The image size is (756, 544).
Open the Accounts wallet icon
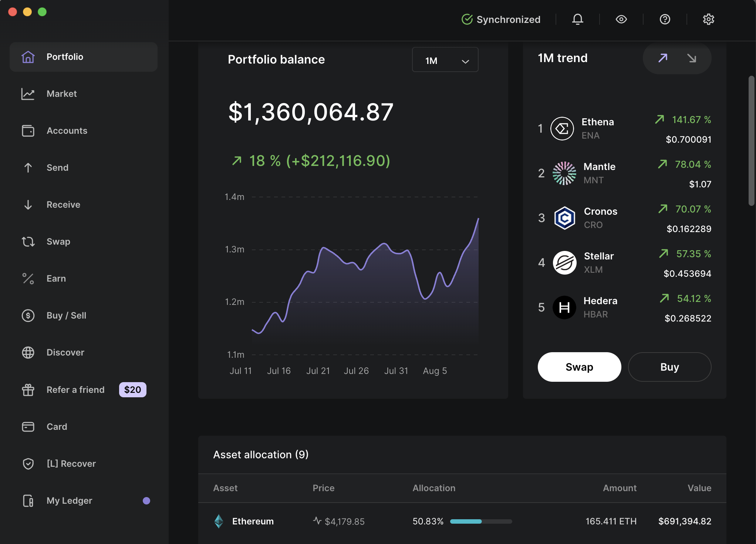coord(28,131)
